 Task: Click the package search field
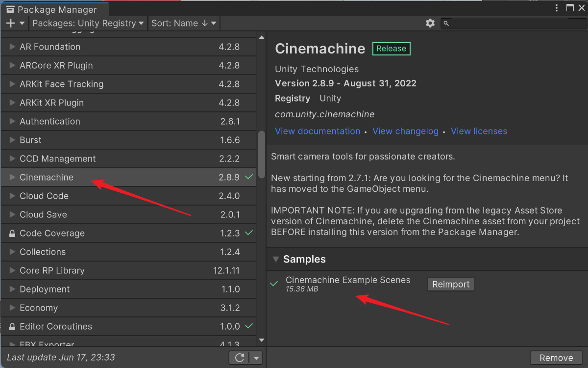click(513, 23)
